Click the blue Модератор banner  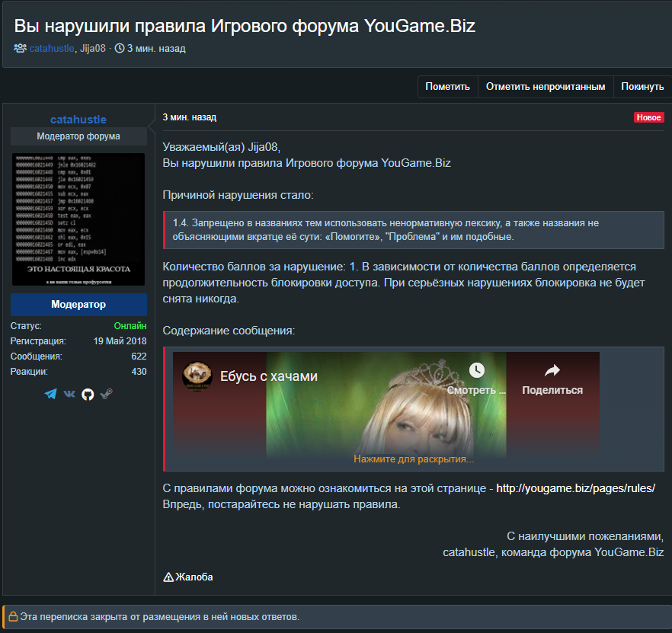(x=78, y=305)
